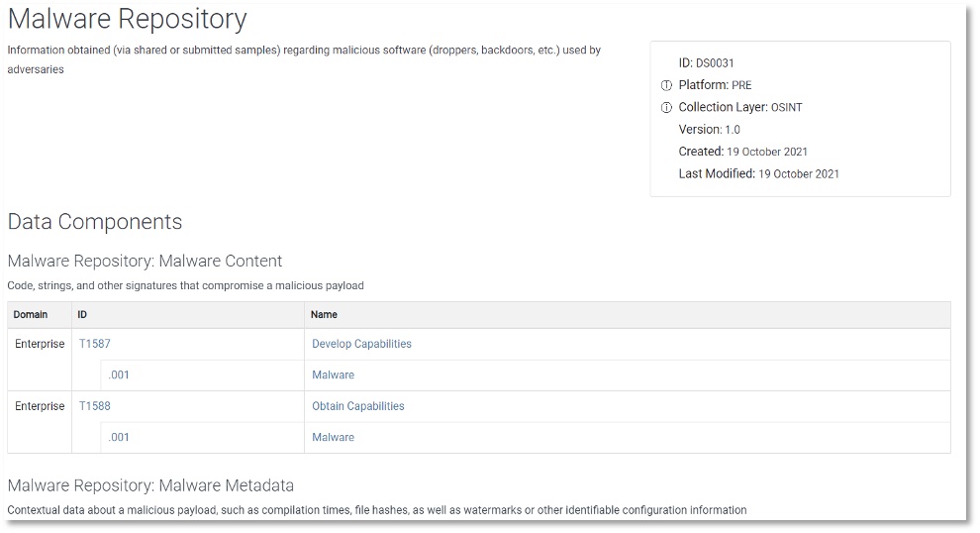Click the Malware Repository: Malware Content heading
The image size is (980, 533).
pos(145,261)
